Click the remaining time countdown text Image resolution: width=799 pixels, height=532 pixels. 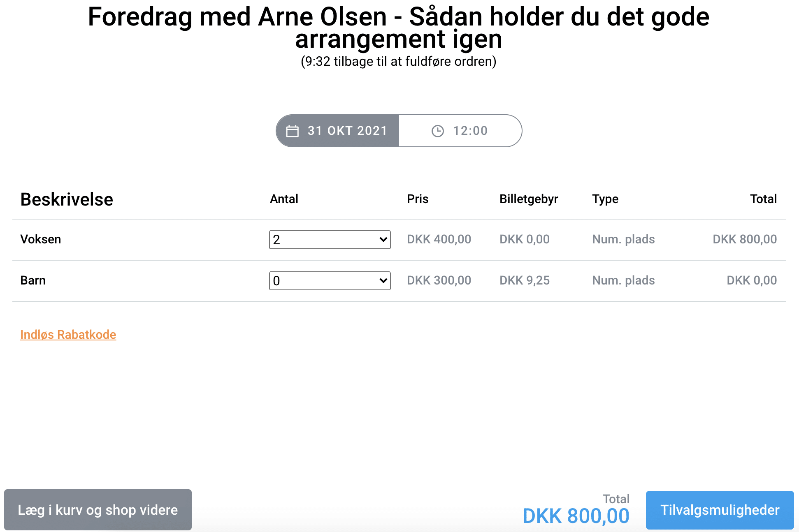[x=399, y=62]
